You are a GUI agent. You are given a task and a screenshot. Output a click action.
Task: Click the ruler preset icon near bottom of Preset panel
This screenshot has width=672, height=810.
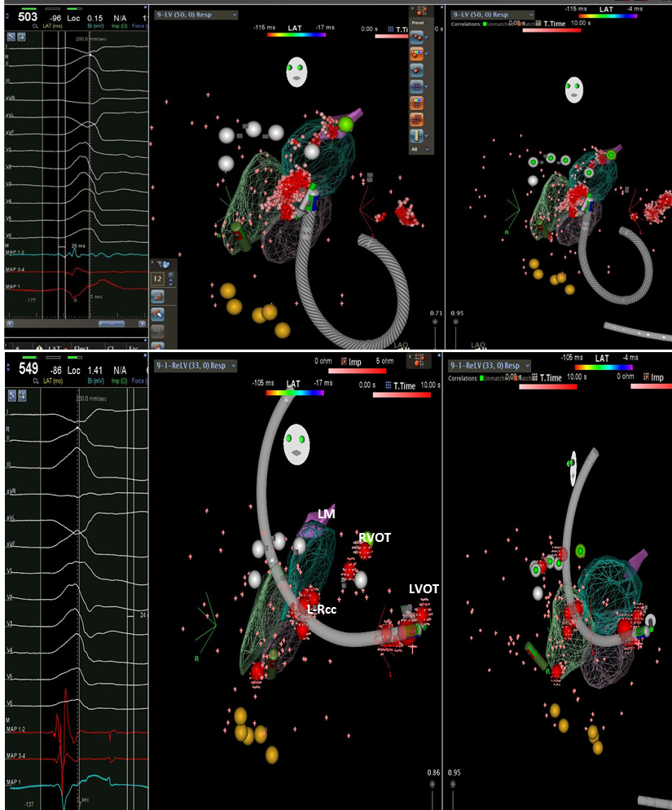point(417,134)
